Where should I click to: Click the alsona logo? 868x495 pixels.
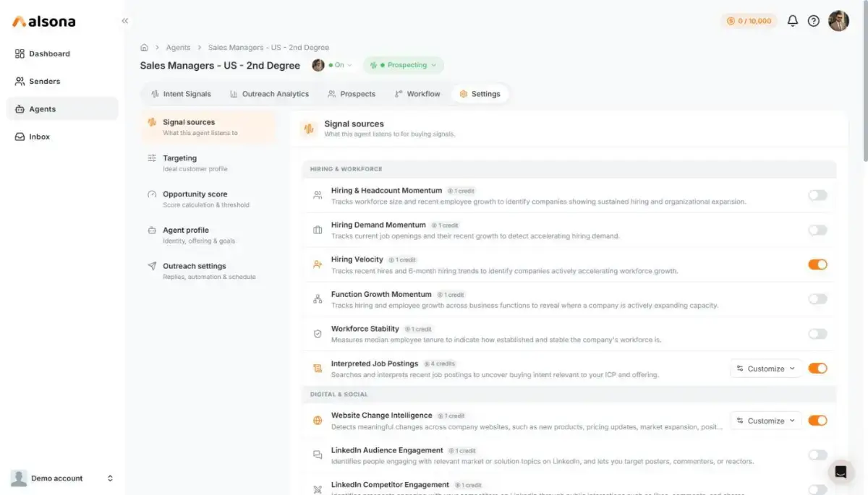pyautogui.click(x=44, y=21)
